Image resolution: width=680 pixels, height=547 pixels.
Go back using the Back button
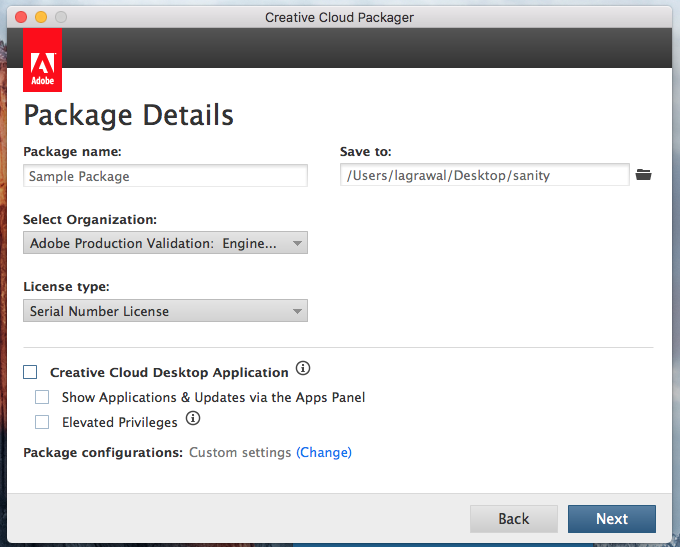click(x=514, y=519)
